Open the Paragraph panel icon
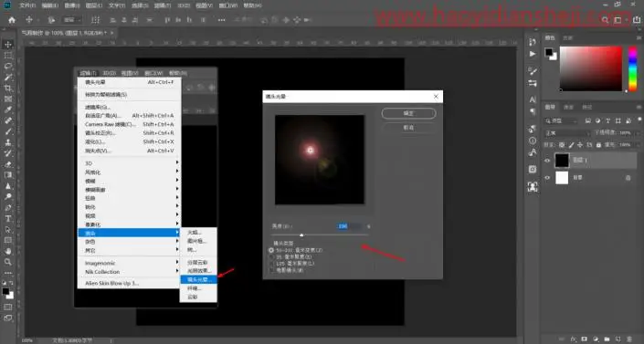Image resolution: width=644 pixels, height=344 pixels. (533, 111)
